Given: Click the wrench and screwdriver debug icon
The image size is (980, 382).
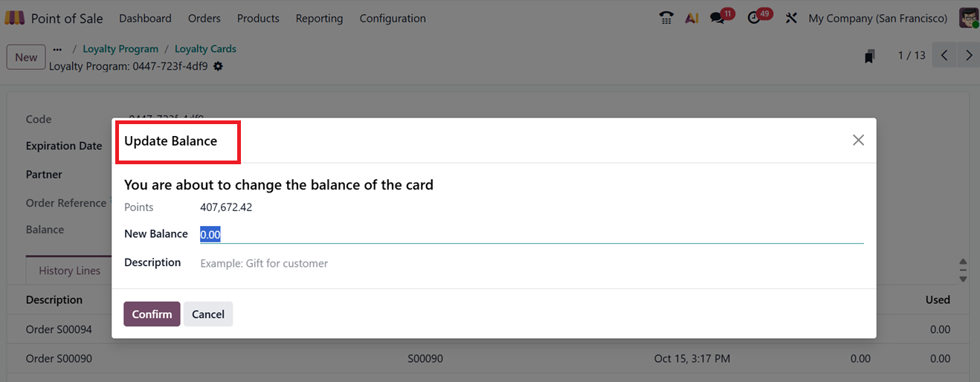Looking at the screenshot, I should click(791, 18).
